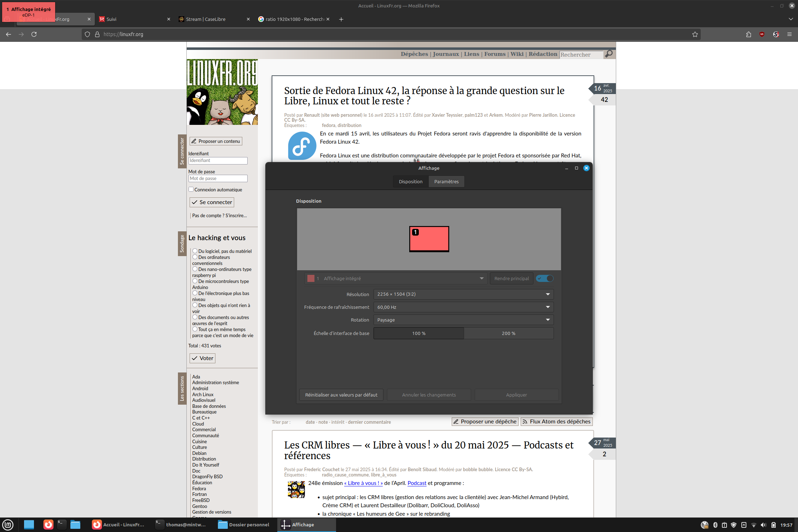Set interface scale to 200 %
The image size is (798, 532).
tap(508, 333)
